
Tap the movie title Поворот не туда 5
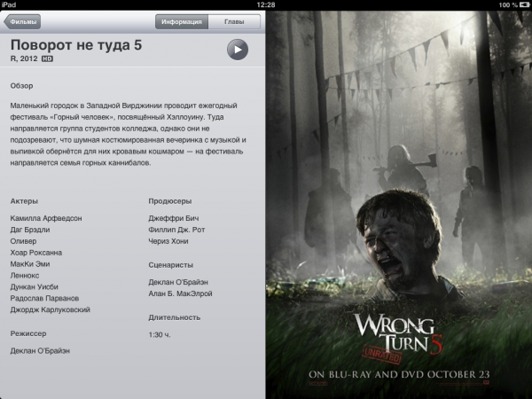click(x=76, y=45)
